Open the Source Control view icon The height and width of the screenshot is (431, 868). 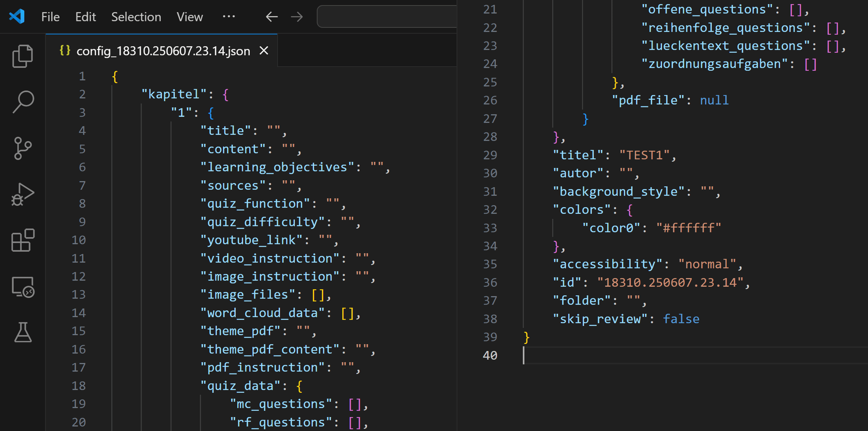[x=23, y=148]
